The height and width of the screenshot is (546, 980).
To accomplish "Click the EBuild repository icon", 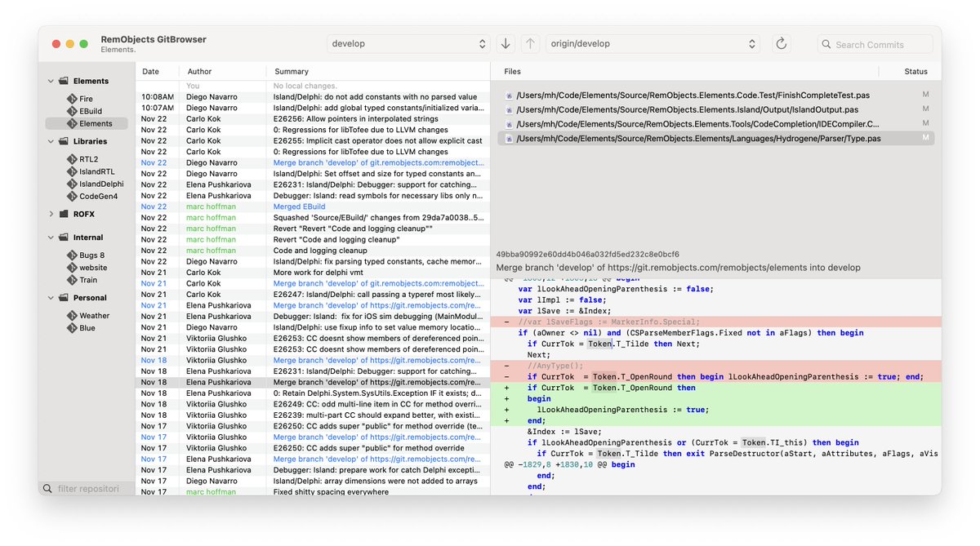I will [73, 111].
